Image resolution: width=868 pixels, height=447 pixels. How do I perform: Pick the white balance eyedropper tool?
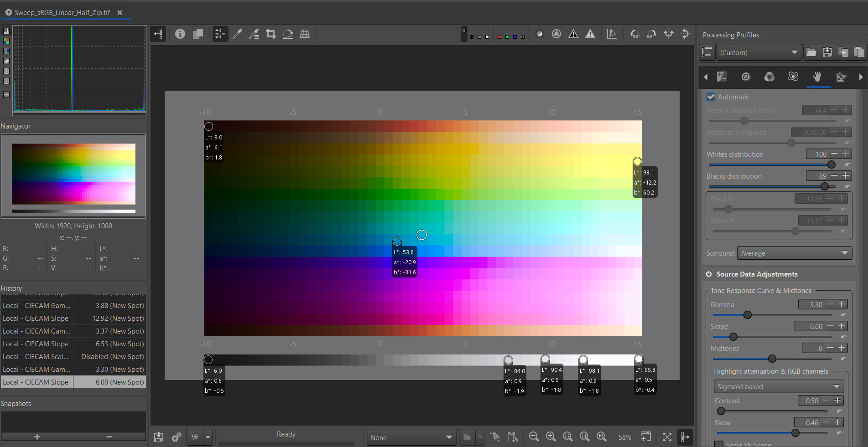(x=237, y=34)
